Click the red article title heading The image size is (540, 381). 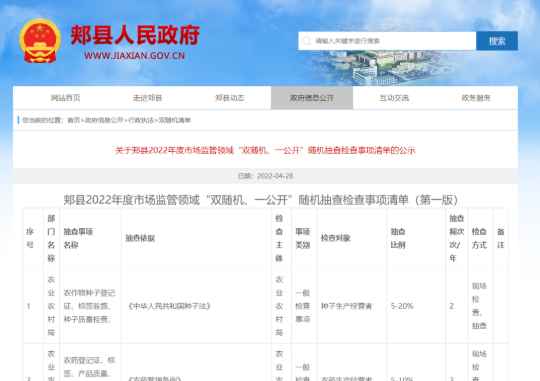265,151
